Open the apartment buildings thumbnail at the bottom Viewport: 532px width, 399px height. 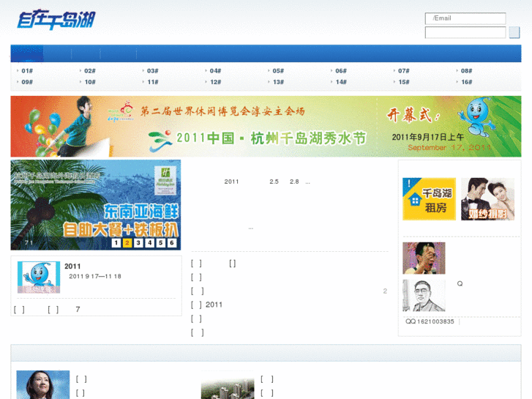pos(228,385)
